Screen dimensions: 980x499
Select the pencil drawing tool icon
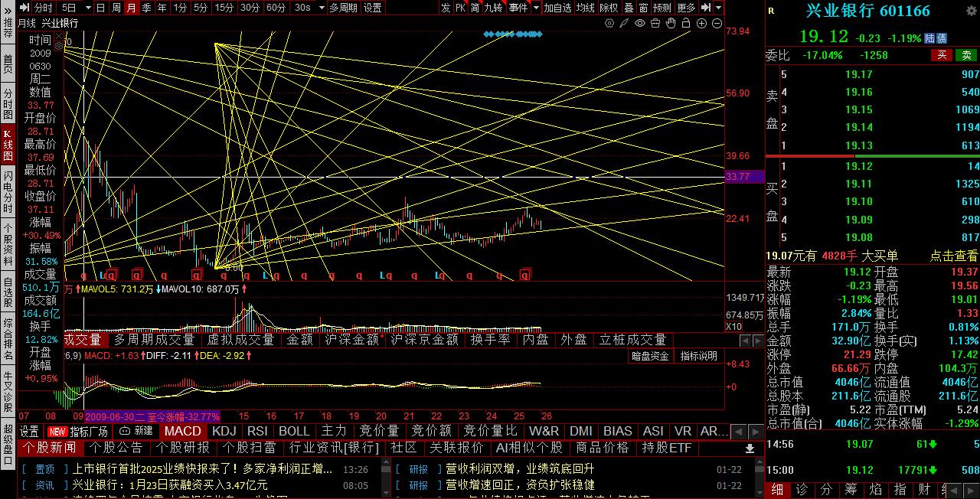tap(625, 23)
